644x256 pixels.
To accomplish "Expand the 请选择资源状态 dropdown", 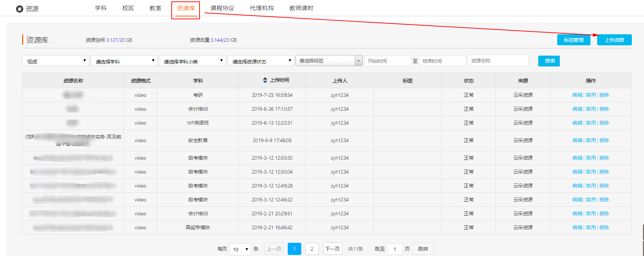I will 261,61.
